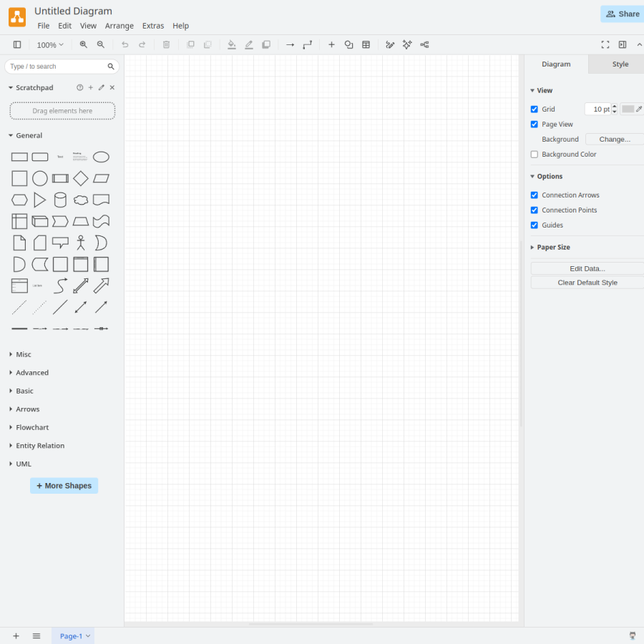This screenshot has height=644, width=644.
Task: Click the Shadow toolbar icon
Action: click(266, 45)
